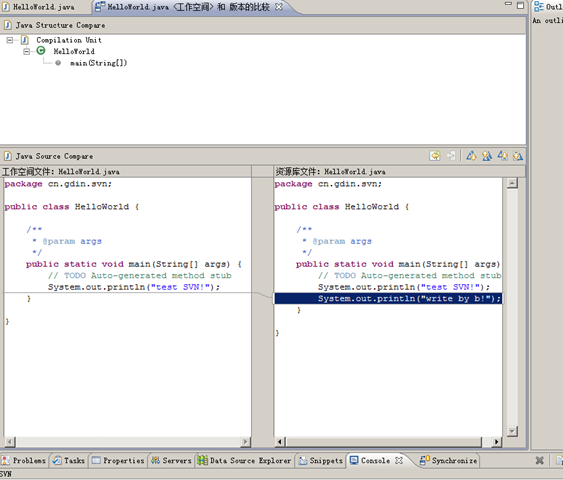Viewport: 563px width, 480px height.
Task: Click the right pane's scroll-down arrow
Action: (512, 431)
